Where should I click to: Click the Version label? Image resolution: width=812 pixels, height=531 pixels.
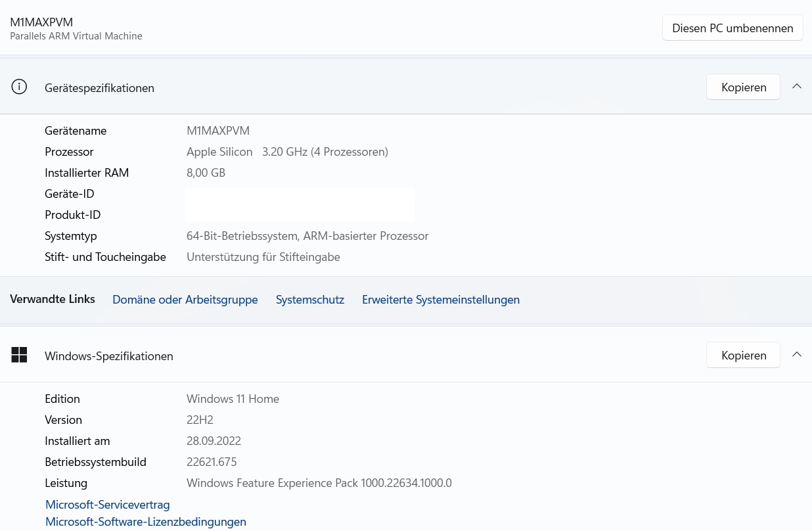63,420
